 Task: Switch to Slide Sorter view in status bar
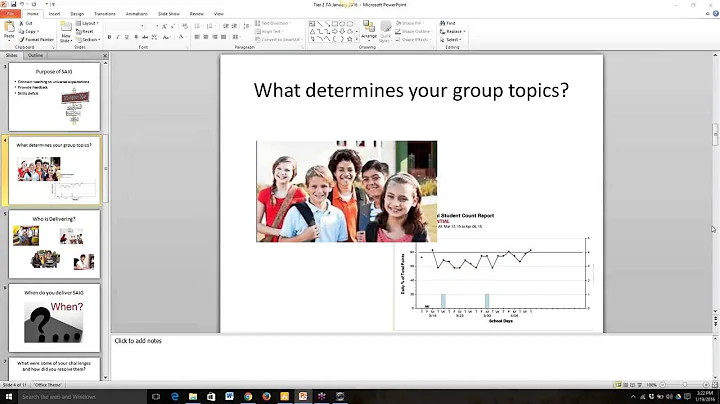(x=625, y=385)
